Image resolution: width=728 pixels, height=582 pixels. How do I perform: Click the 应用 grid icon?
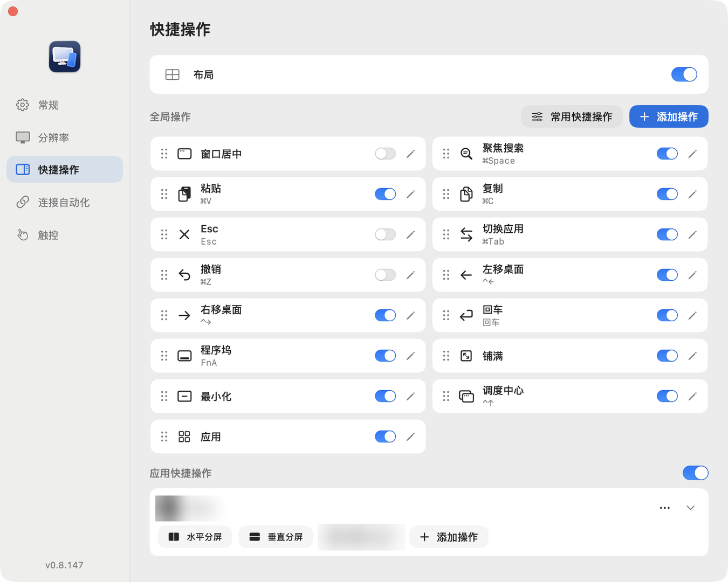[184, 436]
